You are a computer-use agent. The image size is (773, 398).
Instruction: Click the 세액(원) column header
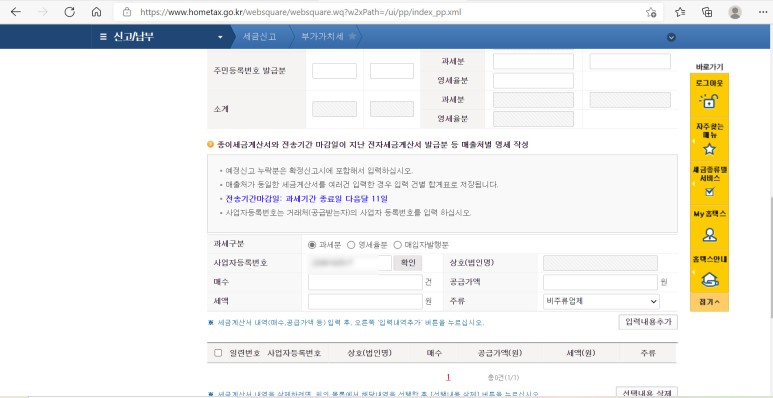pos(581,353)
